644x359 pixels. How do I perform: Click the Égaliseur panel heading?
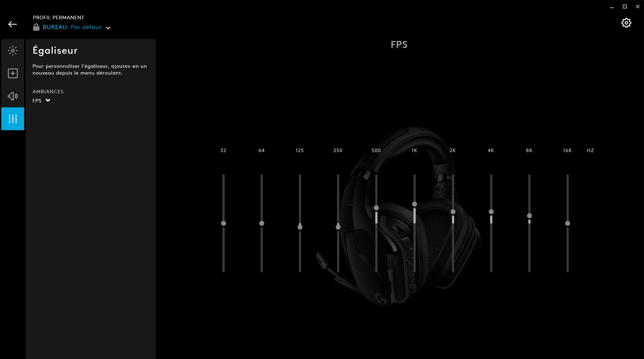(x=55, y=50)
